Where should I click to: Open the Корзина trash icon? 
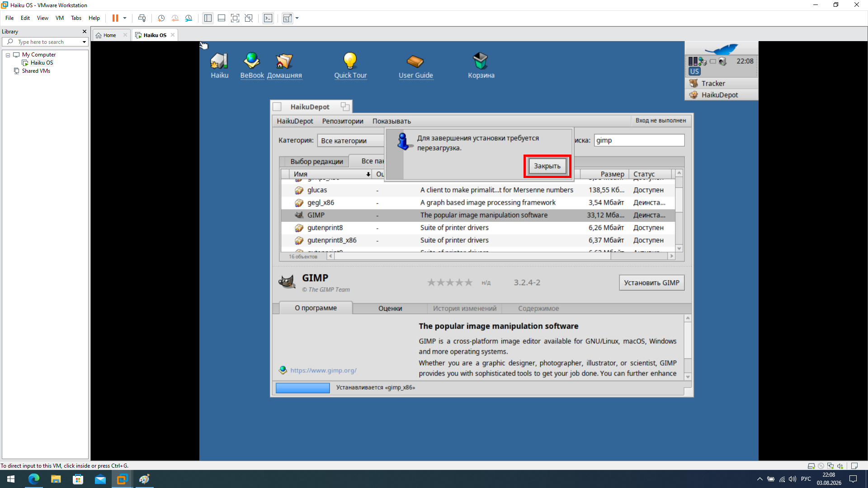pyautogui.click(x=481, y=66)
